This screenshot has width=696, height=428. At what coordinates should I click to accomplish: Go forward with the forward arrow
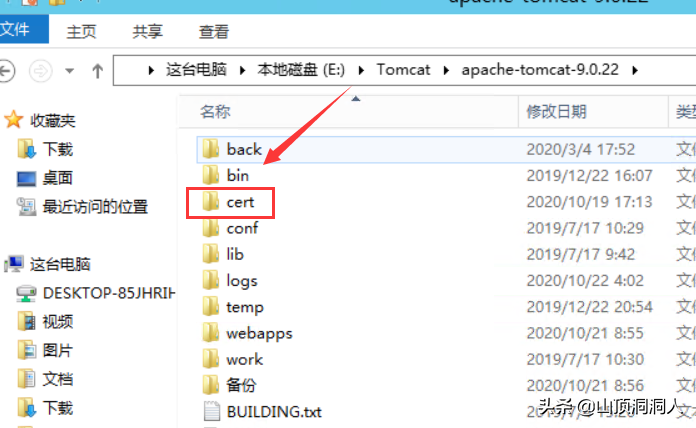[40, 71]
